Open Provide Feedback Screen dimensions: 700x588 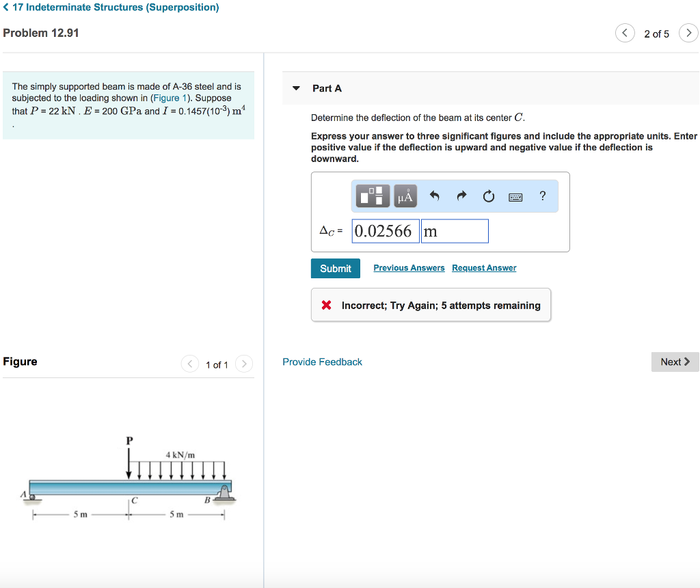[322, 362]
